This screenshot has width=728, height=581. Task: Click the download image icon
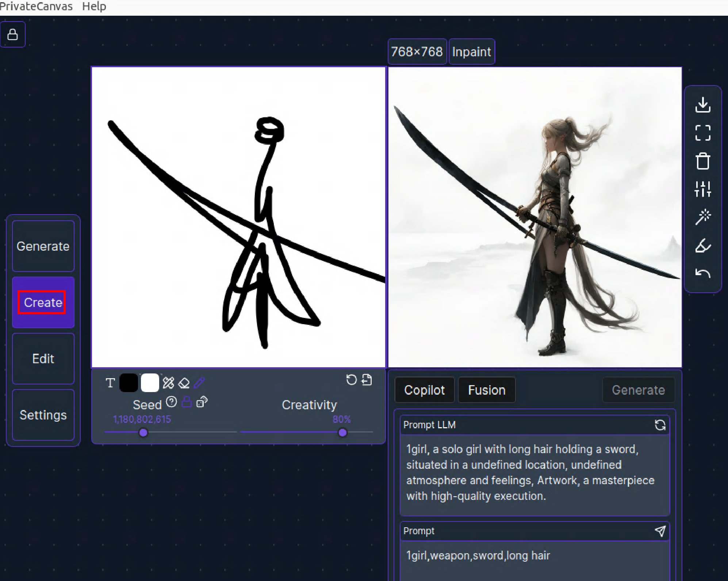702,105
